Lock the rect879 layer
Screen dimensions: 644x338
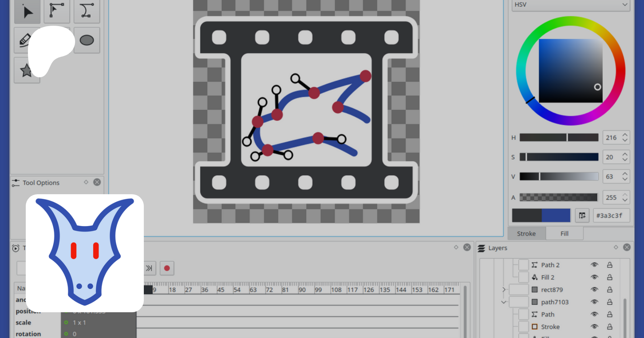610,290
